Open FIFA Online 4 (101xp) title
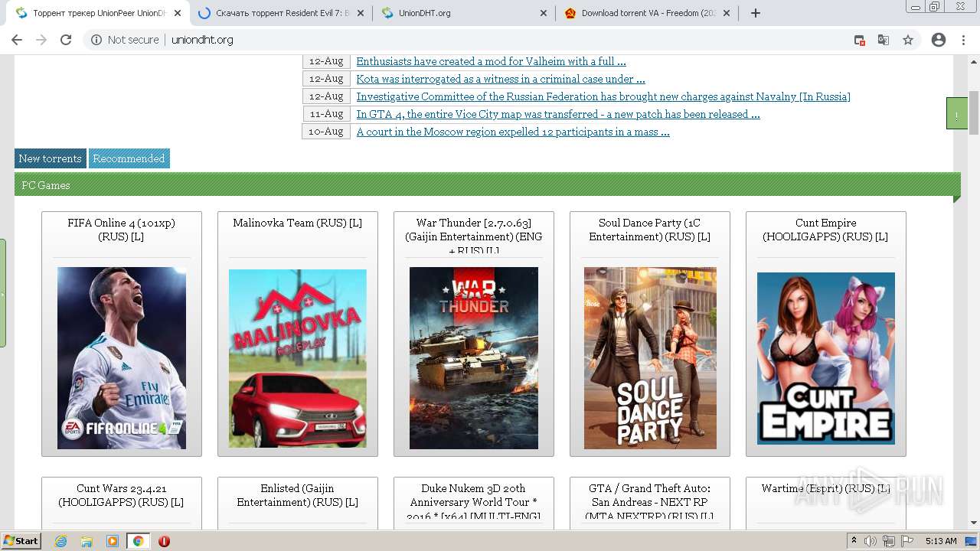The image size is (980, 551). point(121,230)
